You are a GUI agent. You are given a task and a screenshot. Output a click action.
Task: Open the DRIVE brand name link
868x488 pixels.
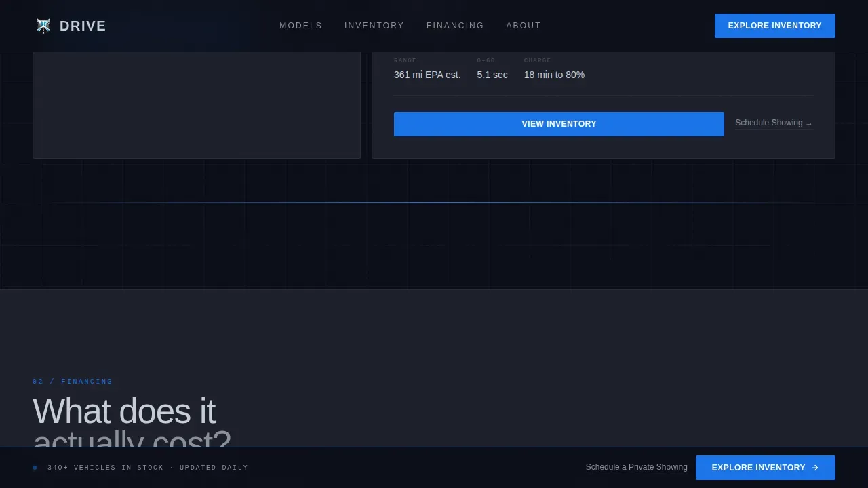(83, 26)
